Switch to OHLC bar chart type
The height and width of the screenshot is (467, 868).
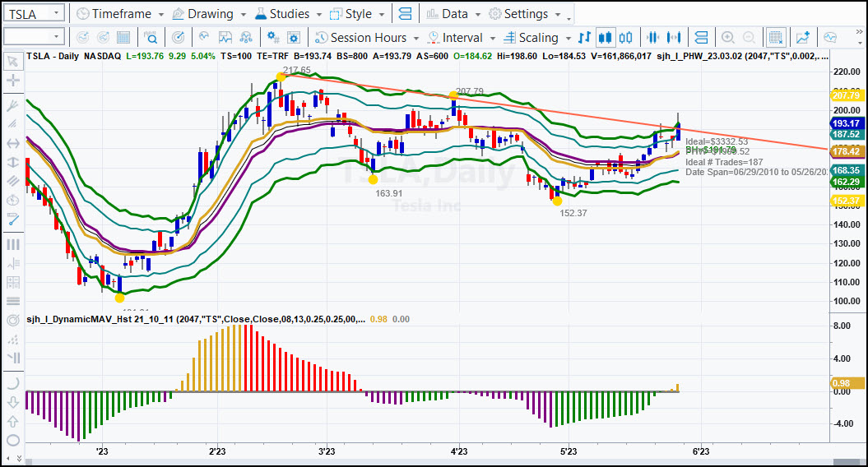(584, 38)
